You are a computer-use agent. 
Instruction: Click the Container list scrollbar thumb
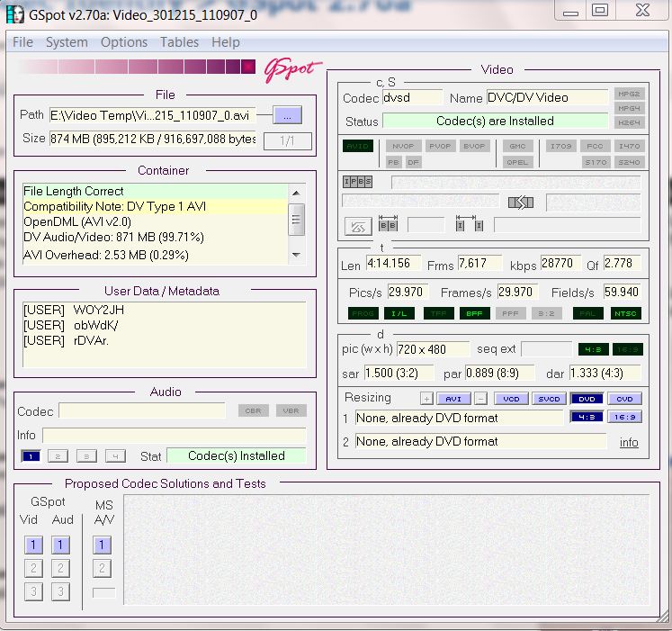click(296, 220)
